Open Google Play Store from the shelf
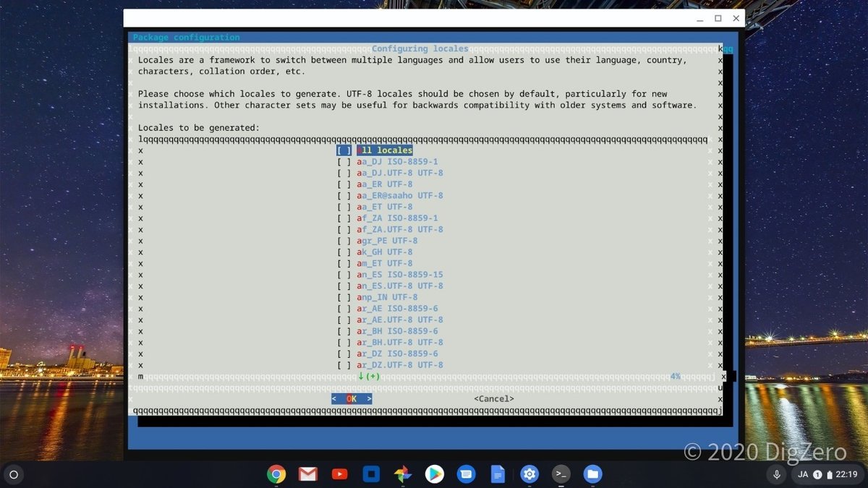The image size is (868, 488). coord(434,474)
